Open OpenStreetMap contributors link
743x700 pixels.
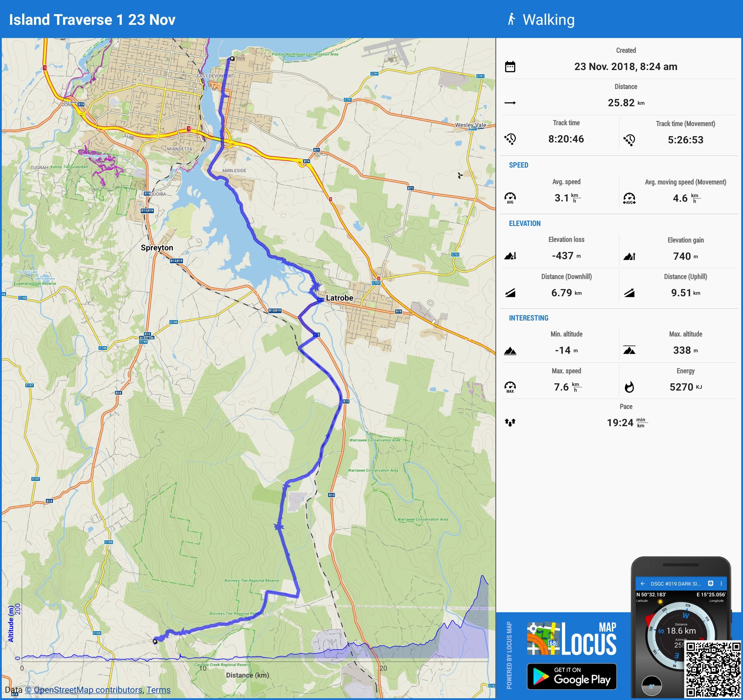84,690
